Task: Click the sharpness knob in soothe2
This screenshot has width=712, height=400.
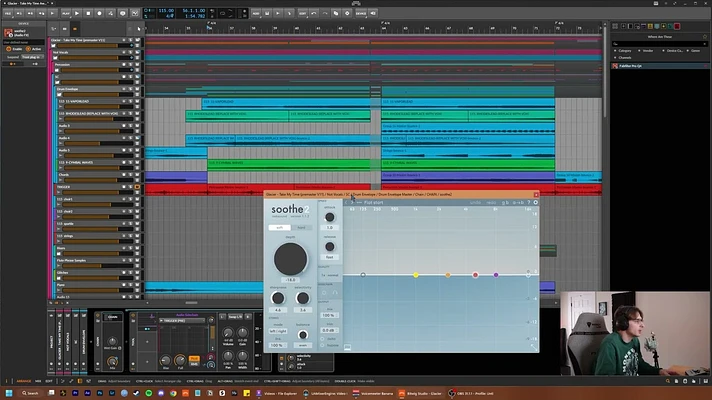Action: (x=278, y=298)
